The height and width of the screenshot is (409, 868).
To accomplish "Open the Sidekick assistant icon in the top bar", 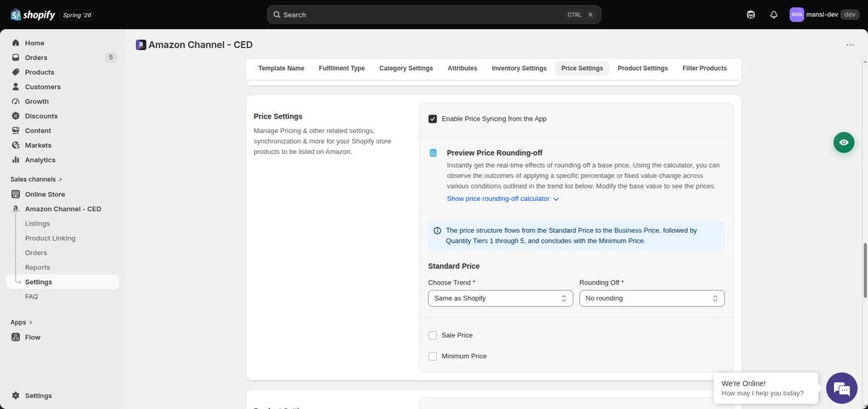I will [751, 14].
